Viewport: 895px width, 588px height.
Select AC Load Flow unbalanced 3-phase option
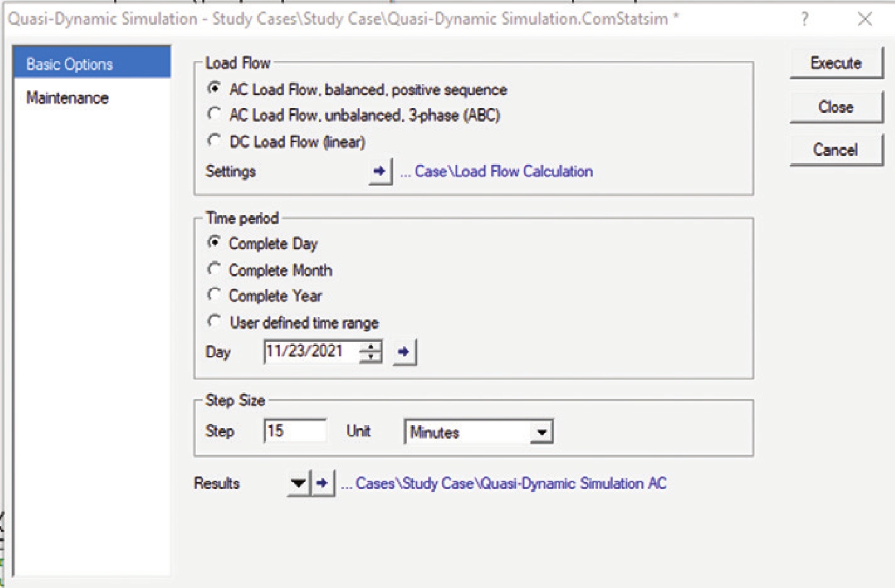coord(214,115)
